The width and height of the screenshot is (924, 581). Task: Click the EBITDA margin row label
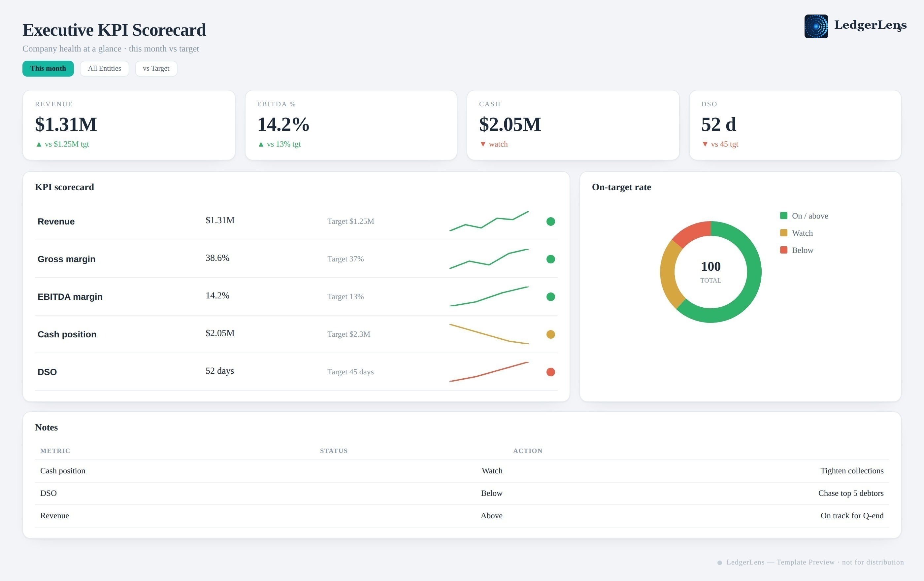pos(70,297)
